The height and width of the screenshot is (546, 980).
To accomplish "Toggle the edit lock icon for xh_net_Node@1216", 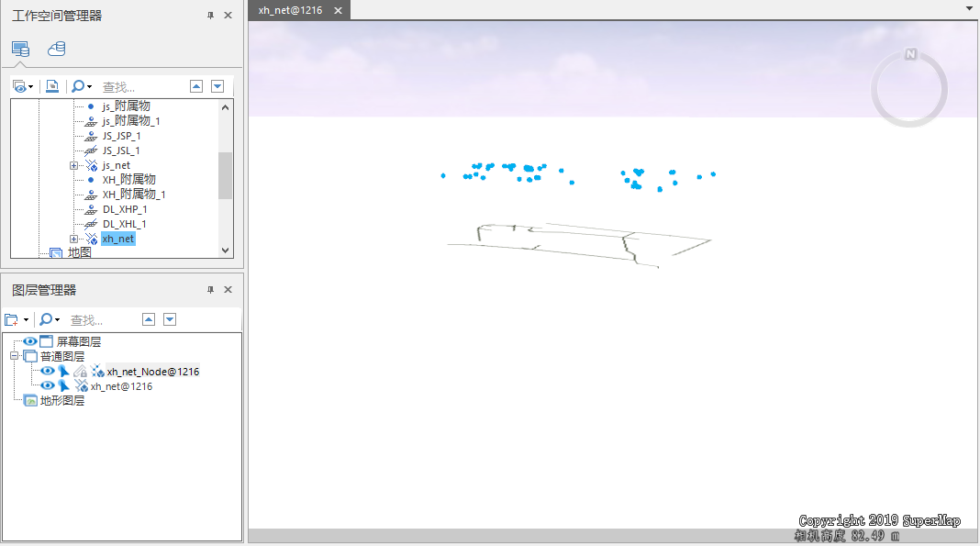I will pos(80,371).
